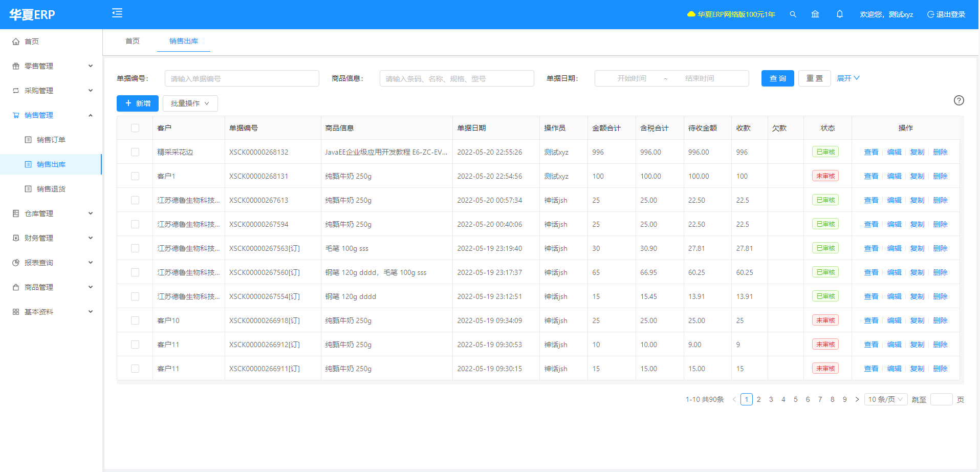Check the row for XSCK00000266911[订]
Image resolution: width=980 pixels, height=472 pixels.
click(135, 369)
